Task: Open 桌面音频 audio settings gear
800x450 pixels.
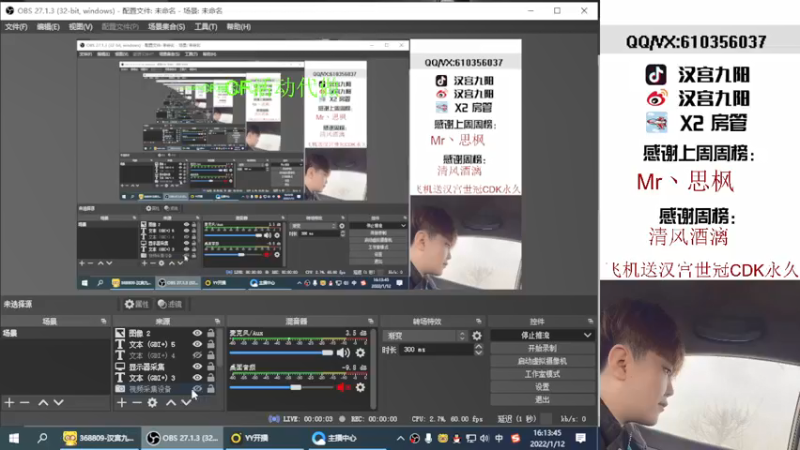Action: 360,387
